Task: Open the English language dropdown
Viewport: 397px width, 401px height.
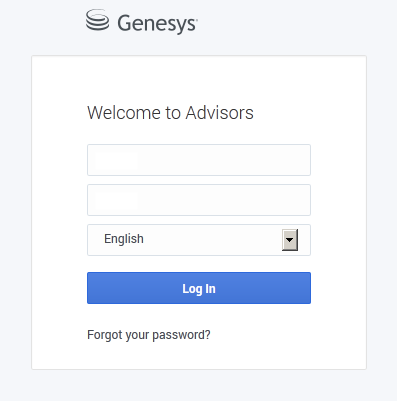Action: [199, 240]
